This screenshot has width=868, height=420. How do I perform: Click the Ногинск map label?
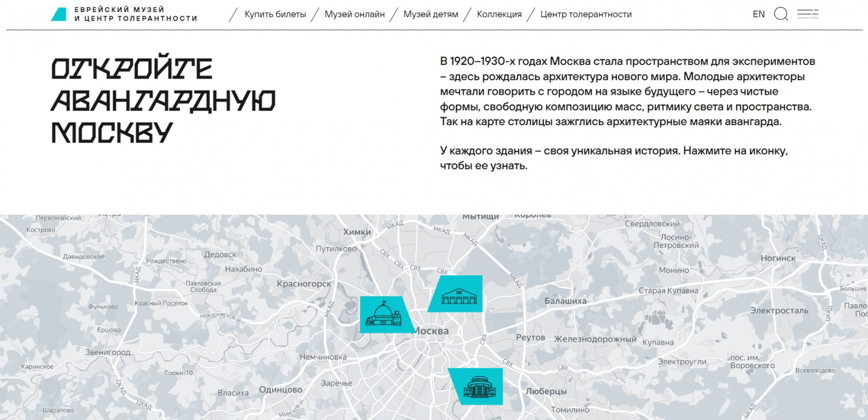(778, 258)
